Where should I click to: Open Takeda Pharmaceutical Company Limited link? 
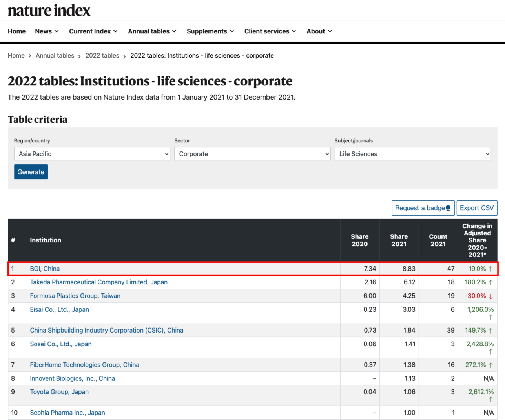[99, 282]
